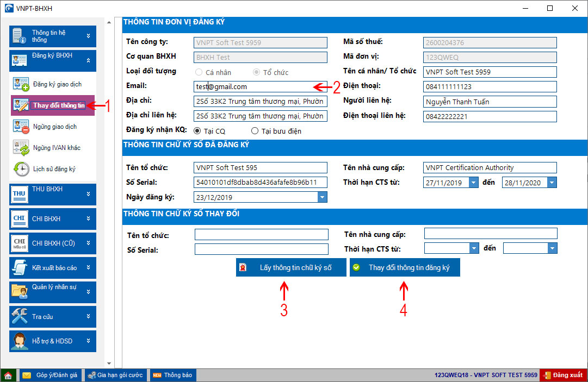
Task: Choose Tại CQ for result delivery
Action: [197, 131]
